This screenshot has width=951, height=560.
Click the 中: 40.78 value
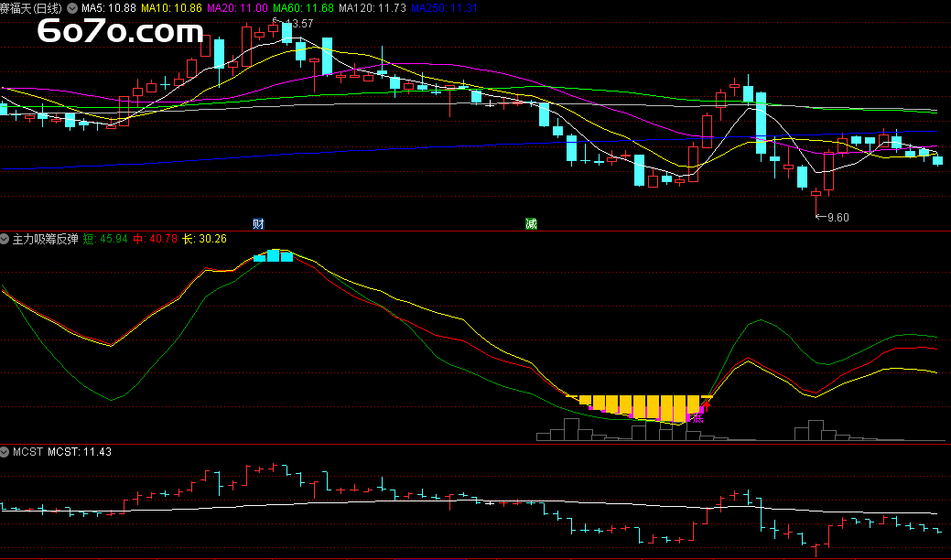pyautogui.click(x=156, y=239)
